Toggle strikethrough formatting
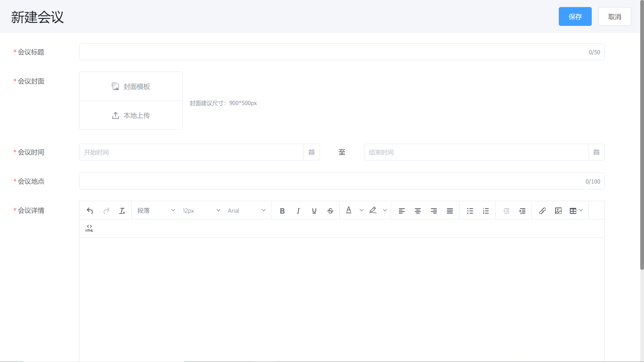This screenshot has width=644, height=362. click(x=330, y=211)
